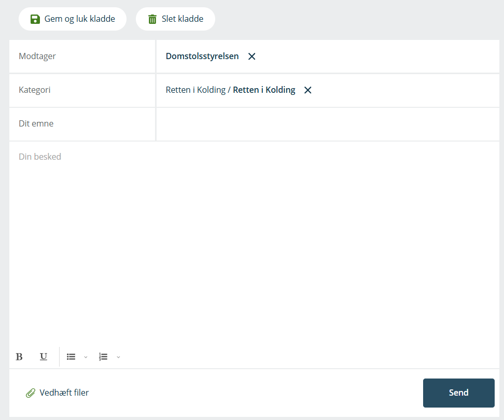Open the Kategori field showing Retten i Kolding
This screenshot has height=420, width=504.
tap(230, 90)
